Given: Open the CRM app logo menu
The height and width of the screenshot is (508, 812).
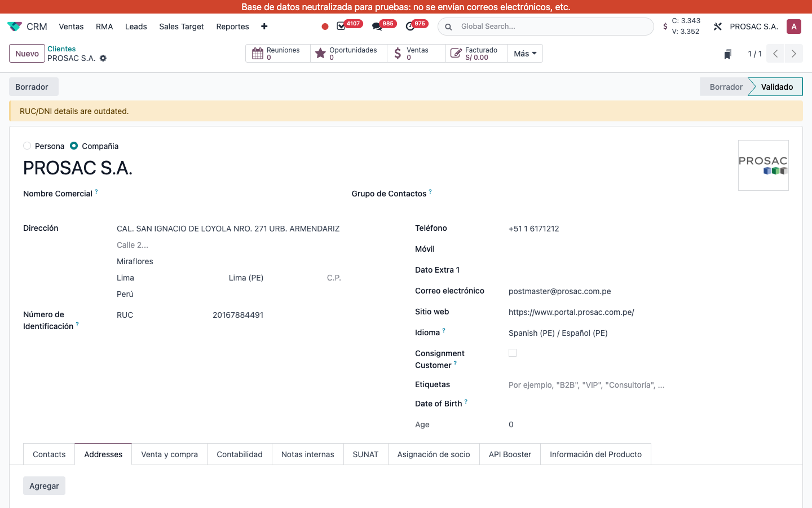Looking at the screenshot, I should [x=15, y=27].
